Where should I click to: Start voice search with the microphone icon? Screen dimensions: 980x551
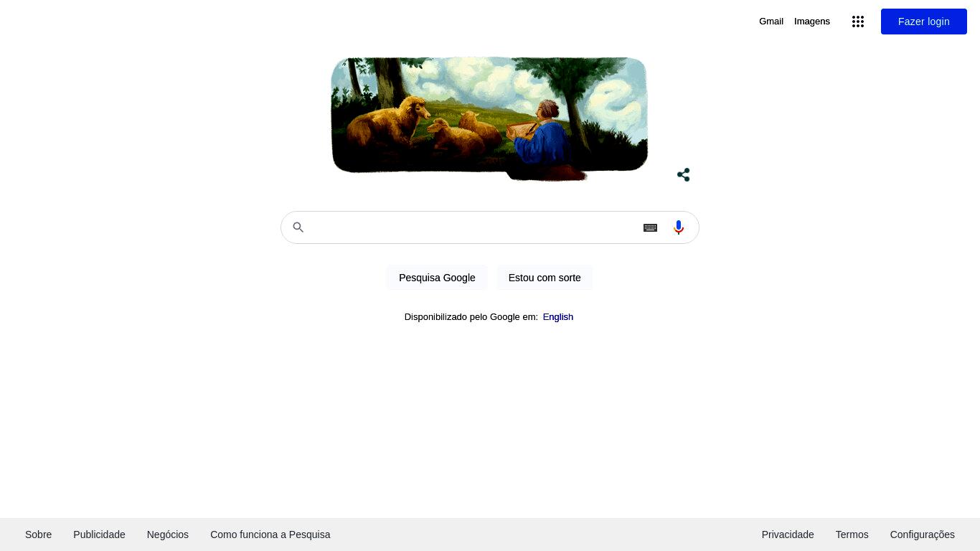click(x=679, y=227)
